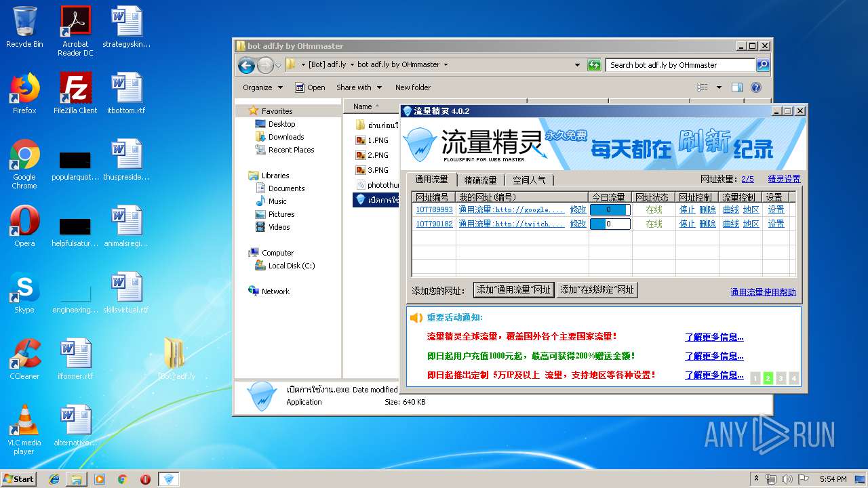Click 设置 link in google row
The height and width of the screenshot is (488, 868).
tap(776, 210)
